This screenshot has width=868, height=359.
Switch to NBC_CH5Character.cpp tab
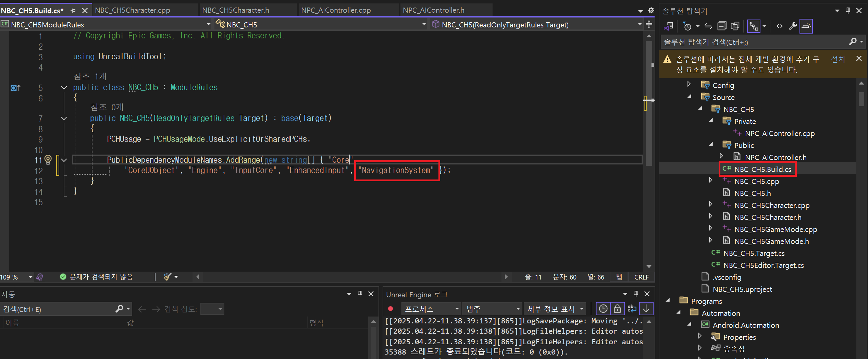[132, 10]
